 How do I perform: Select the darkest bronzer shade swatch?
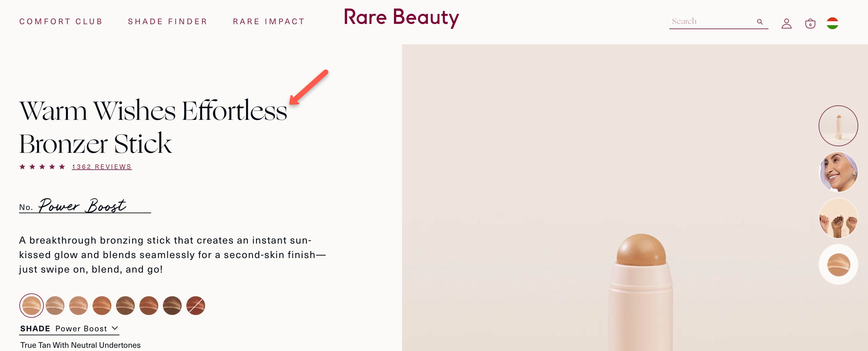click(172, 306)
